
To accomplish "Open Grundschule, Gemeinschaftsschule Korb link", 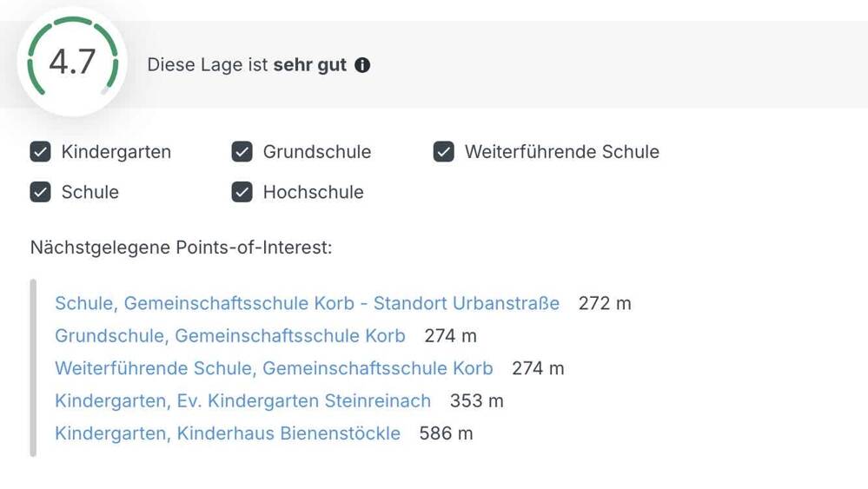I will (x=230, y=336).
